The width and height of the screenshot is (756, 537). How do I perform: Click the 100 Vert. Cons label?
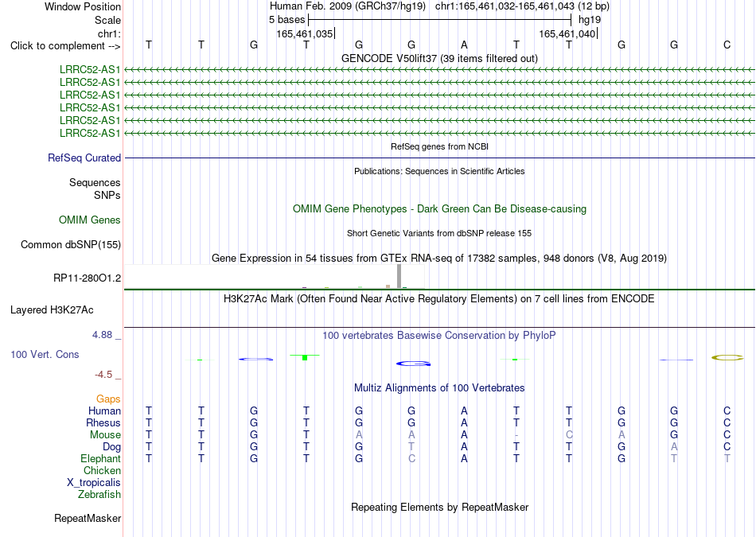click(45, 354)
